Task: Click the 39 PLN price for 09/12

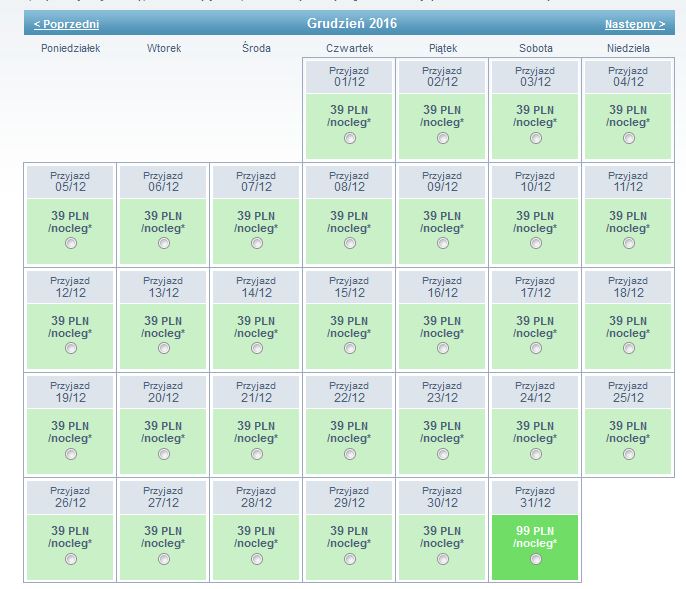Action: tap(442, 216)
